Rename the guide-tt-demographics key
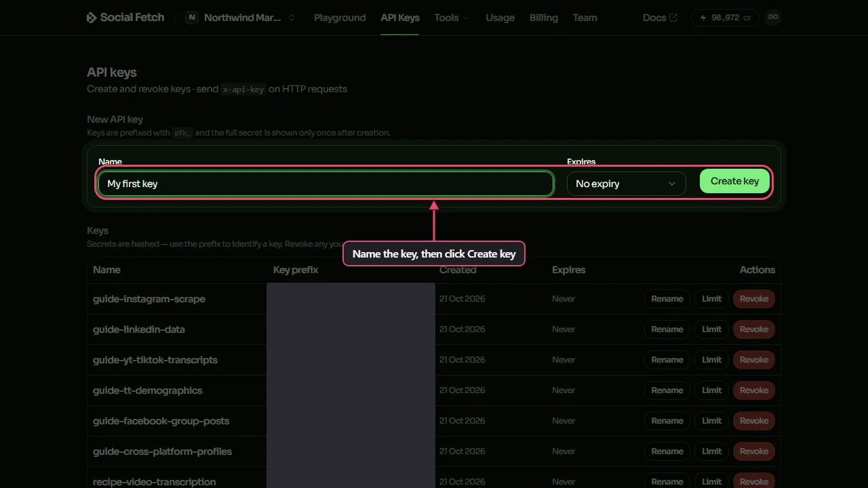The height and width of the screenshot is (488, 868). click(x=667, y=390)
